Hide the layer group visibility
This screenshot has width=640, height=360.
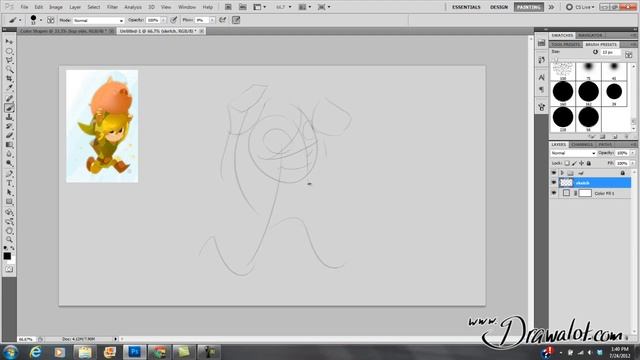coord(554,173)
